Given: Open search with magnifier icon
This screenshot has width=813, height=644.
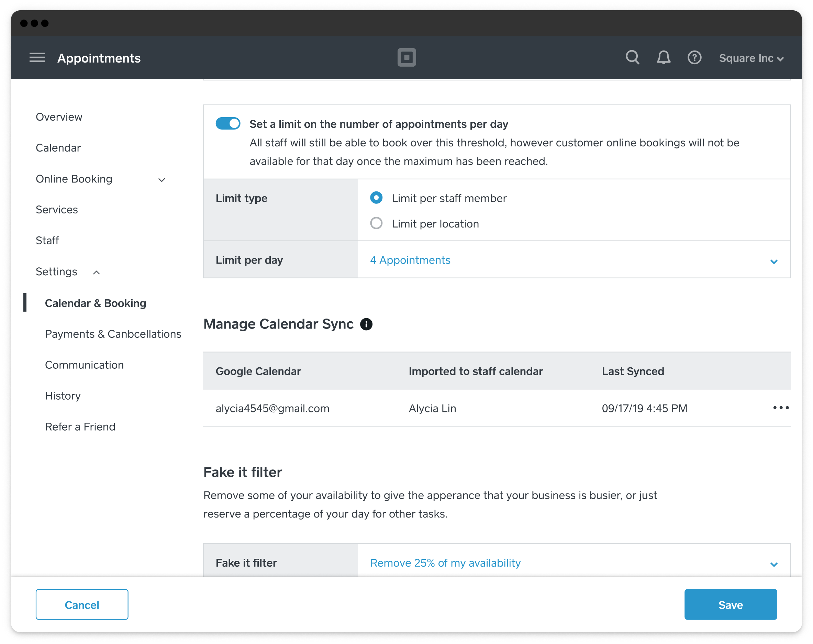Looking at the screenshot, I should tap(632, 58).
